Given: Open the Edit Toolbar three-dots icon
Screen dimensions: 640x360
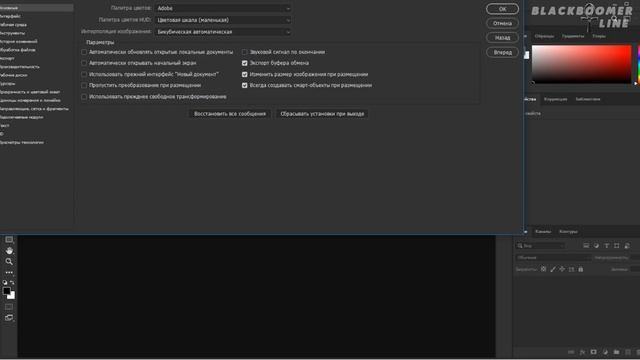Looking at the screenshot, I should coord(9,272).
